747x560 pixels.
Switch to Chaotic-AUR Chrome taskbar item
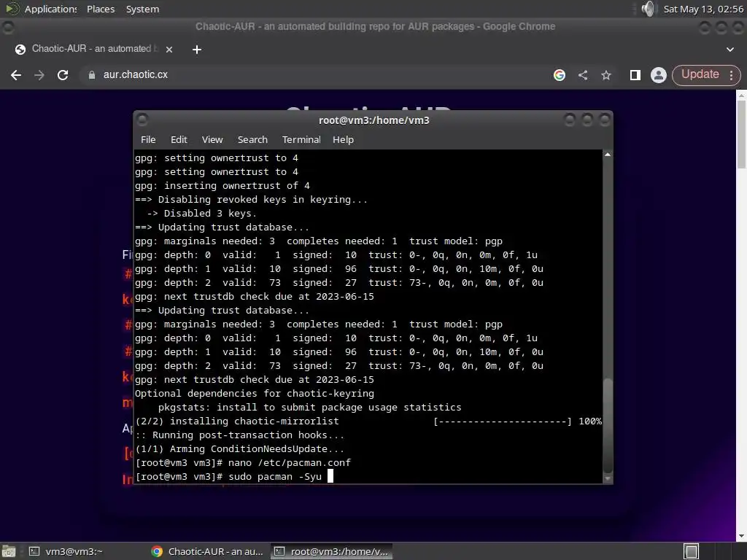(206, 551)
